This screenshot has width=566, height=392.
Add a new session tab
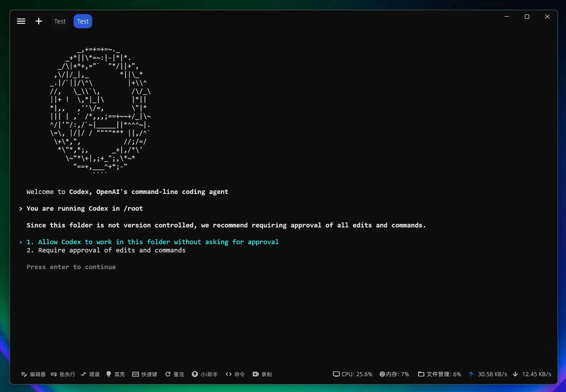[39, 21]
